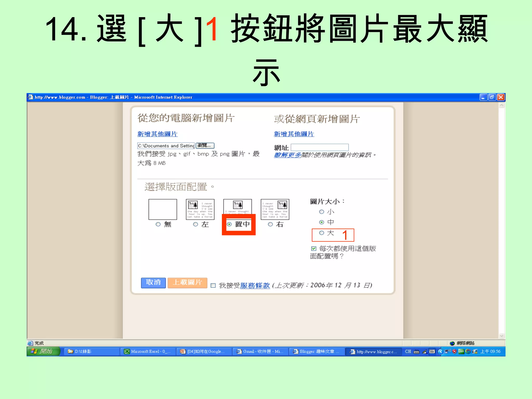Viewport: 532px width, 399px height.
Task: Check the 我接受服務條款 checkbox
Action: pyautogui.click(x=213, y=285)
